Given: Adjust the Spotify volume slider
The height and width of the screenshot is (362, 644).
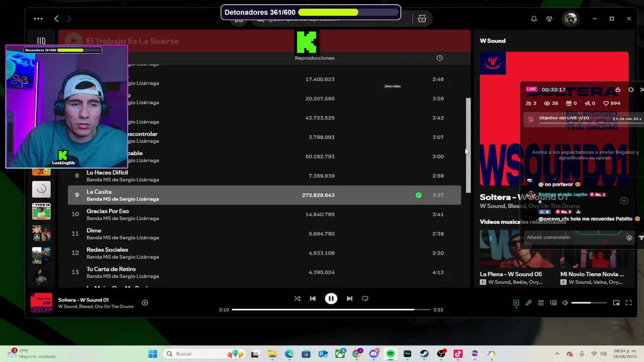Looking at the screenshot, I should point(589,303).
